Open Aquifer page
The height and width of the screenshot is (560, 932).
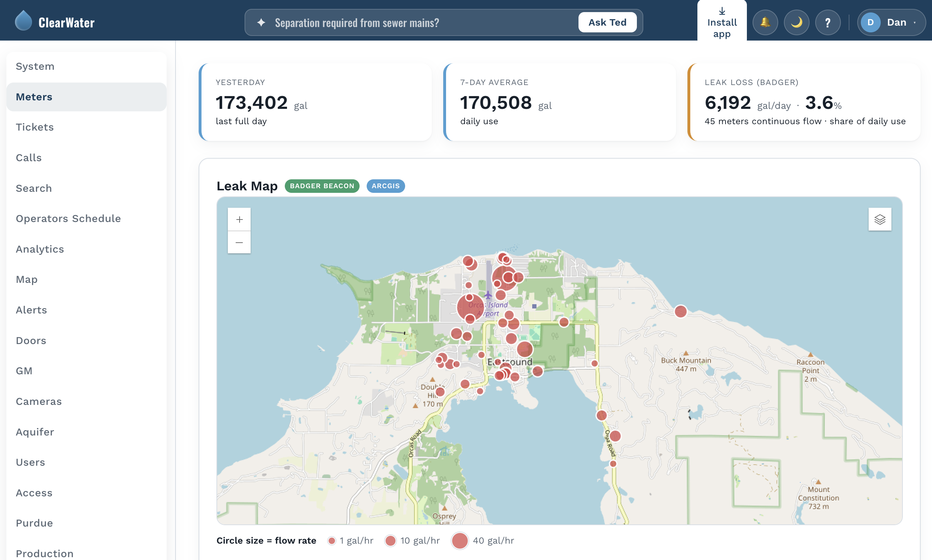(87, 432)
